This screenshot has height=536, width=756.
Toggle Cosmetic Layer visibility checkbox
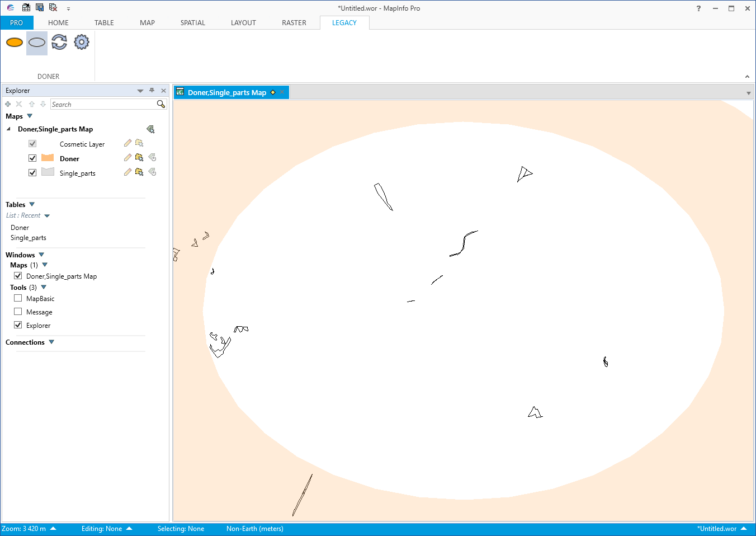(x=32, y=144)
